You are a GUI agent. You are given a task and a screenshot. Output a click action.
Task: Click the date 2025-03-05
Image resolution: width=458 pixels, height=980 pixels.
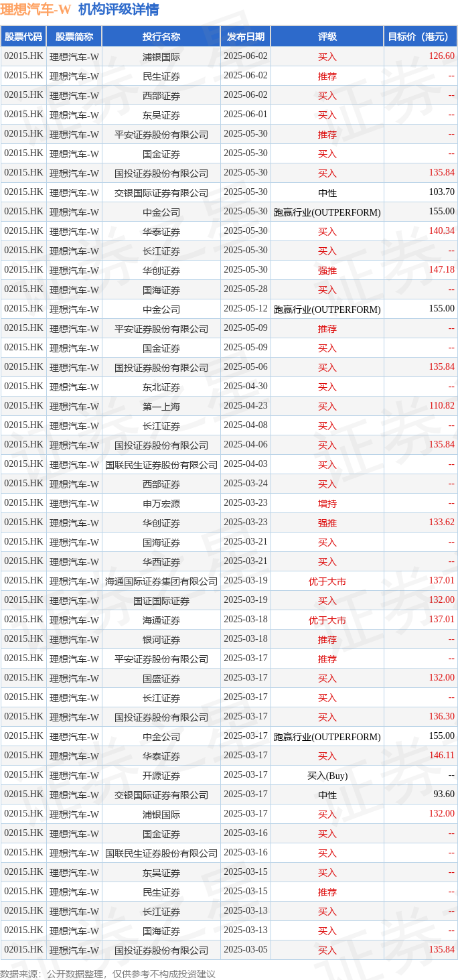pos(246,950)
